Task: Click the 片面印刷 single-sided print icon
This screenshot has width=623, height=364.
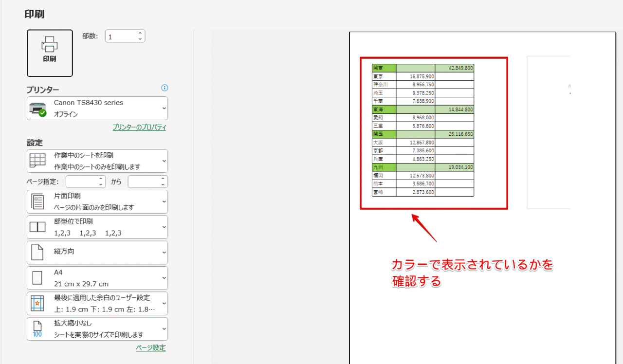Action: click(37, 201)
